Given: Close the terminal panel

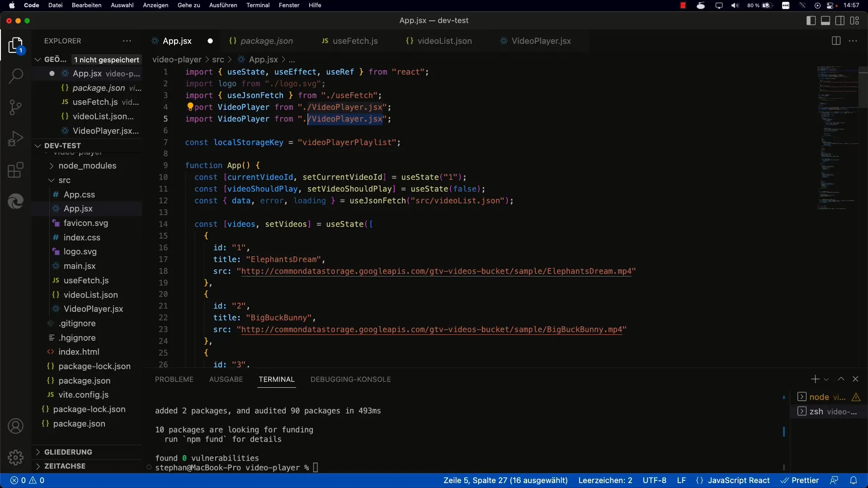Looking at the screenshot, I should tap(855, 379).
